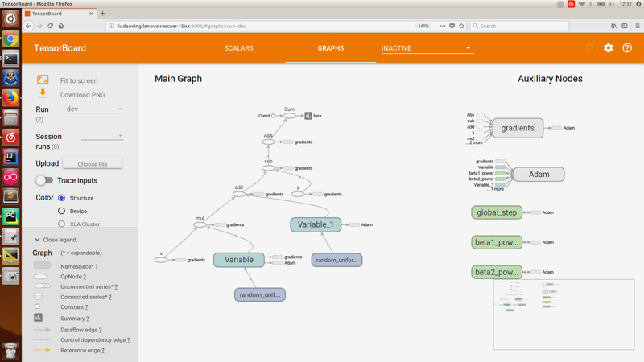
Task: Expand the gradients auxiliary node
Action: click(518, 128)
